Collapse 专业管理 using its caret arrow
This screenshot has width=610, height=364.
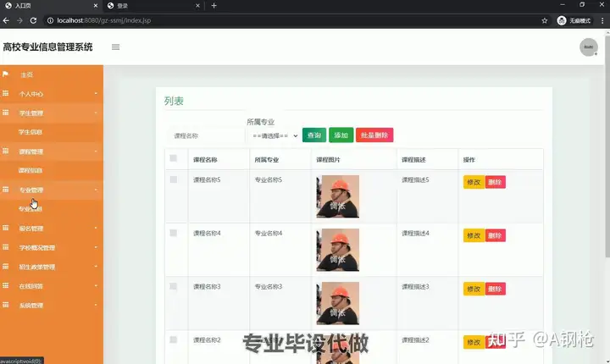(x=96, y=190)
